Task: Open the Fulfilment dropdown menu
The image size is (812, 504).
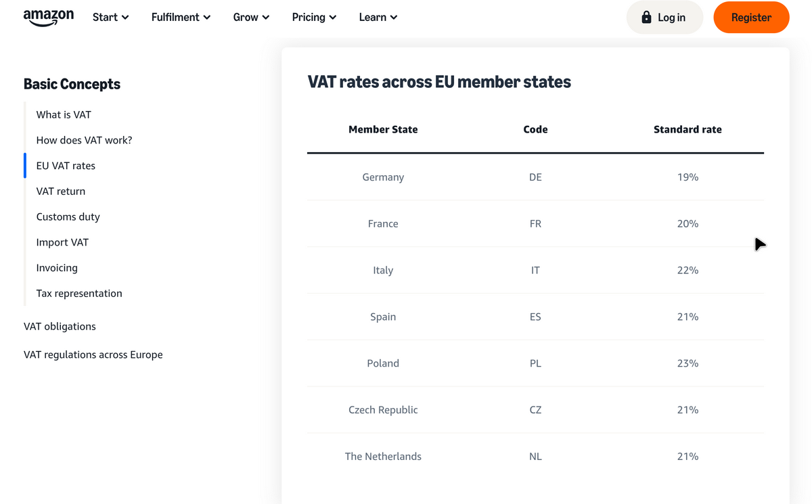Action: coord(181,18)
